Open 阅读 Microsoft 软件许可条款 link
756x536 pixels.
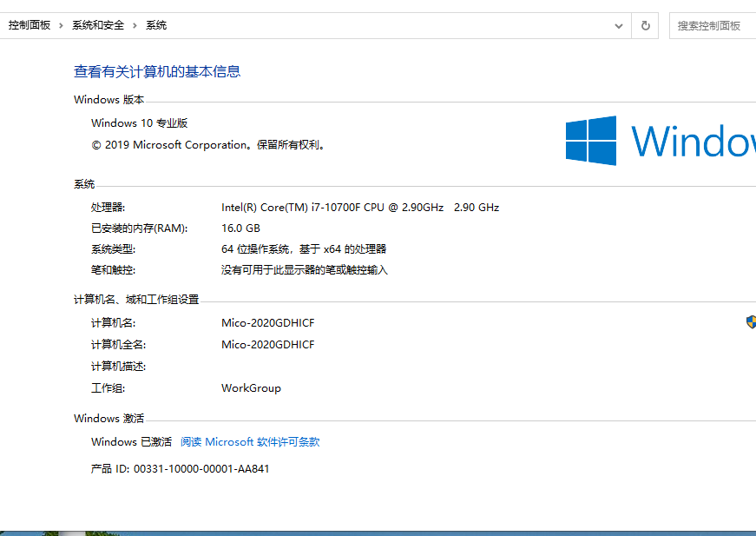tap(250, 442)
